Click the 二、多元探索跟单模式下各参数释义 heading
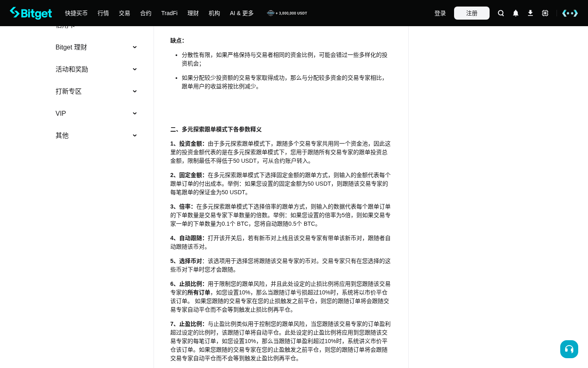Viewport: 588px width, 368px height. coord(216,129)
